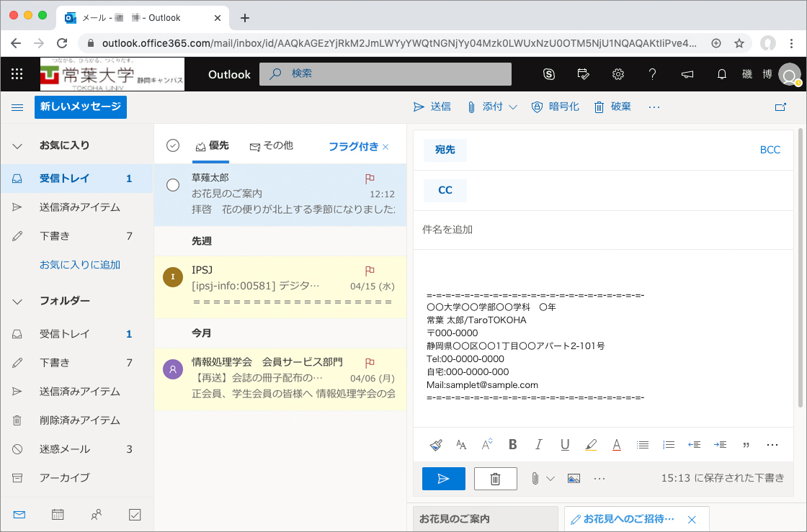Open the Skype icon in header
The image size is (807, 532).
coord(550,74)
